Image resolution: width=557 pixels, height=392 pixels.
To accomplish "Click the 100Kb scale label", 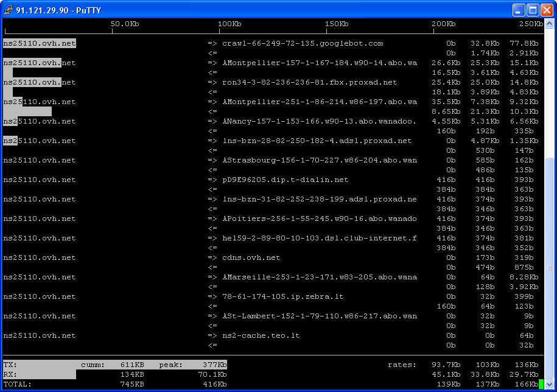I will pos(229,24).
